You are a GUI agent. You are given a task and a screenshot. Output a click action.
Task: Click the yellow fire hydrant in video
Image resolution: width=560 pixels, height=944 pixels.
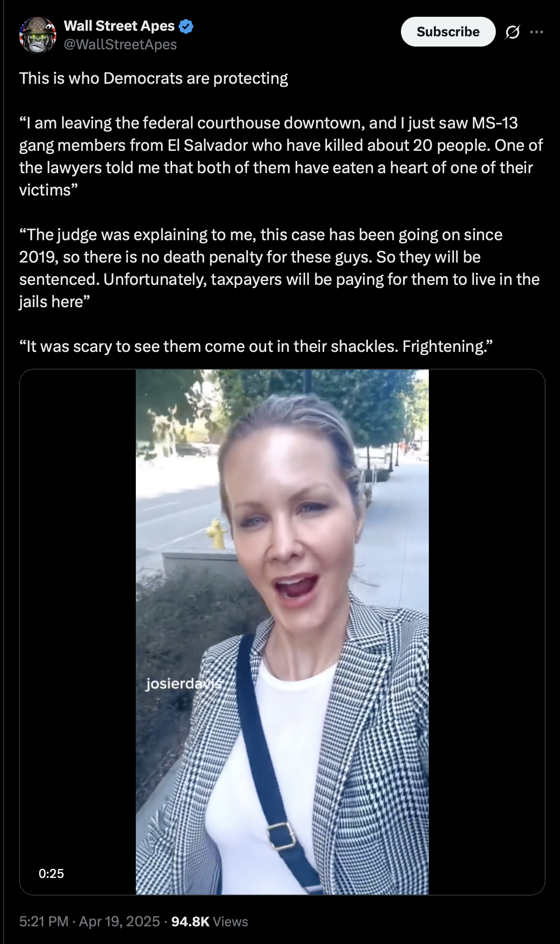click(215, 533)
